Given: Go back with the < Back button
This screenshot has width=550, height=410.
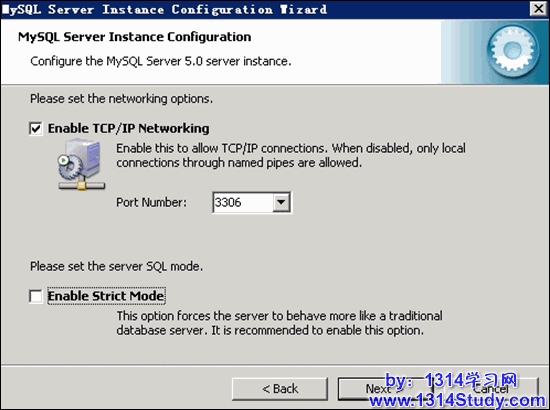Looking at the screenshot, I should tap(280, 389).
